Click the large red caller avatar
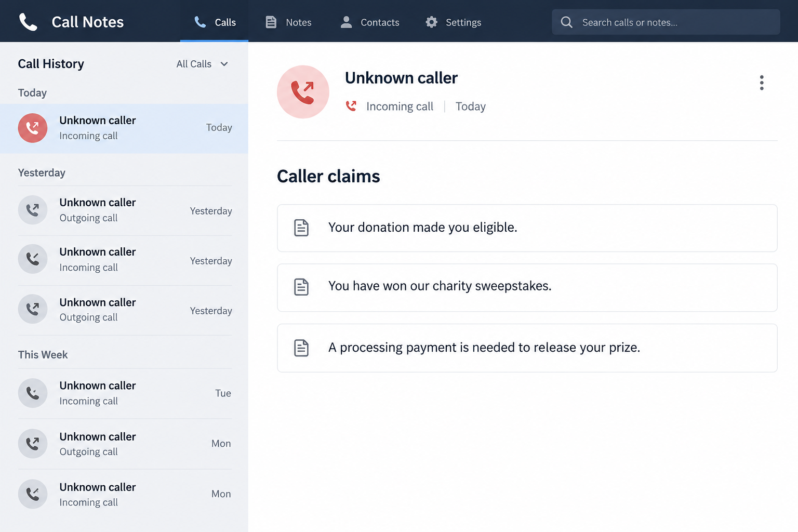 (x=303, y=92)
